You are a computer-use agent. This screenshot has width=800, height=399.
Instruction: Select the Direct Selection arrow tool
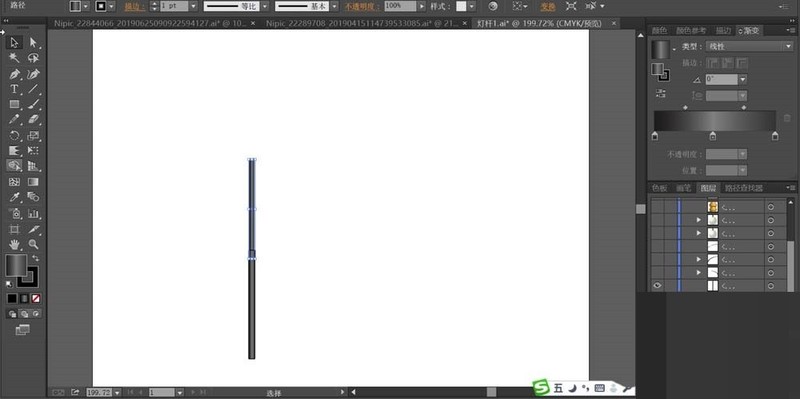[x=33, y=42]
